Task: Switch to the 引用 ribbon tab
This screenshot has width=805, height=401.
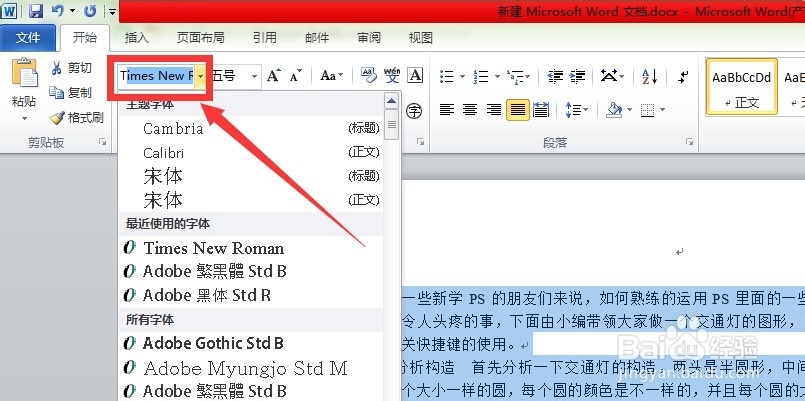Action: (264, 37)
